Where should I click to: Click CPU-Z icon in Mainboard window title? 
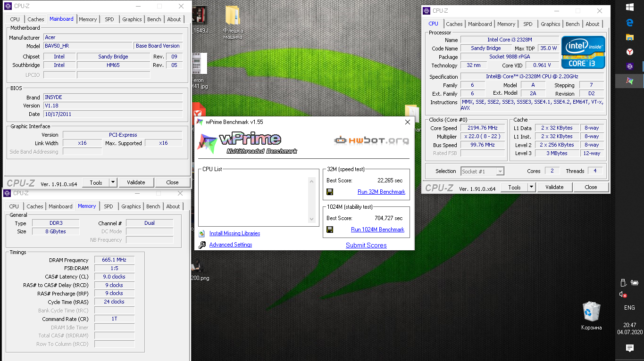pyautogui.click(x=8, y=6)
